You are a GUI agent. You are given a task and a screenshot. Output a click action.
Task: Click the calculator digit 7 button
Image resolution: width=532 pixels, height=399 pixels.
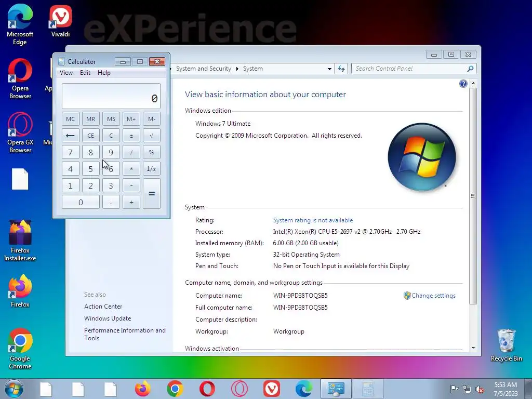tap(70, 152)
